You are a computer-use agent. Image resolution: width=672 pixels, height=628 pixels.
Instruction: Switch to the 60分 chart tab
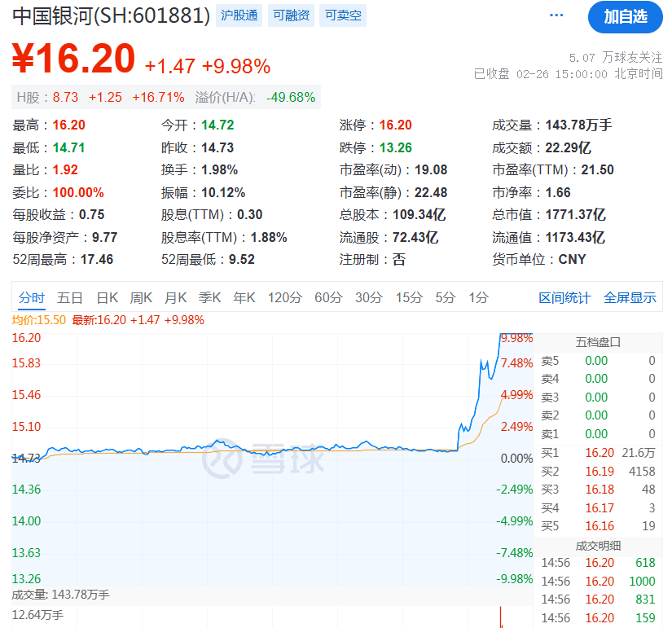click(328, 297)
